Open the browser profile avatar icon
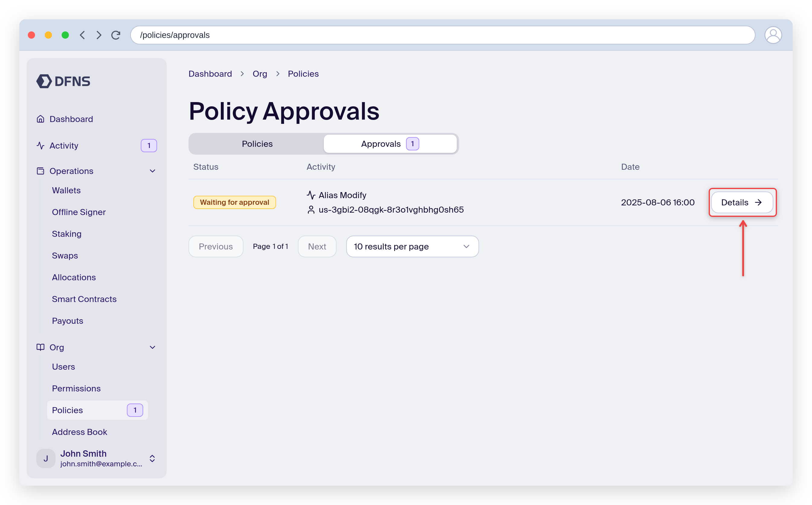 click(773, 35)
